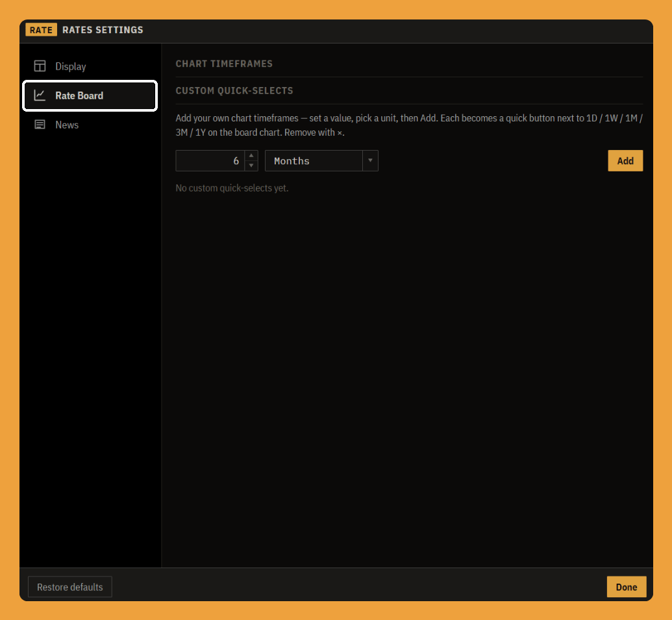Decrease timeframe value with down arrow

click(x=251, y=166)
